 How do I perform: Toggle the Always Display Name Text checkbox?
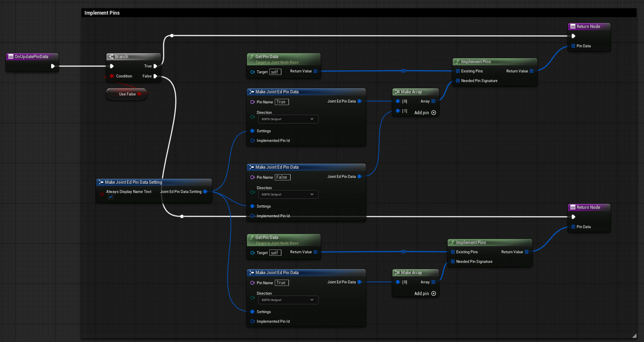(x=110, y=197)
